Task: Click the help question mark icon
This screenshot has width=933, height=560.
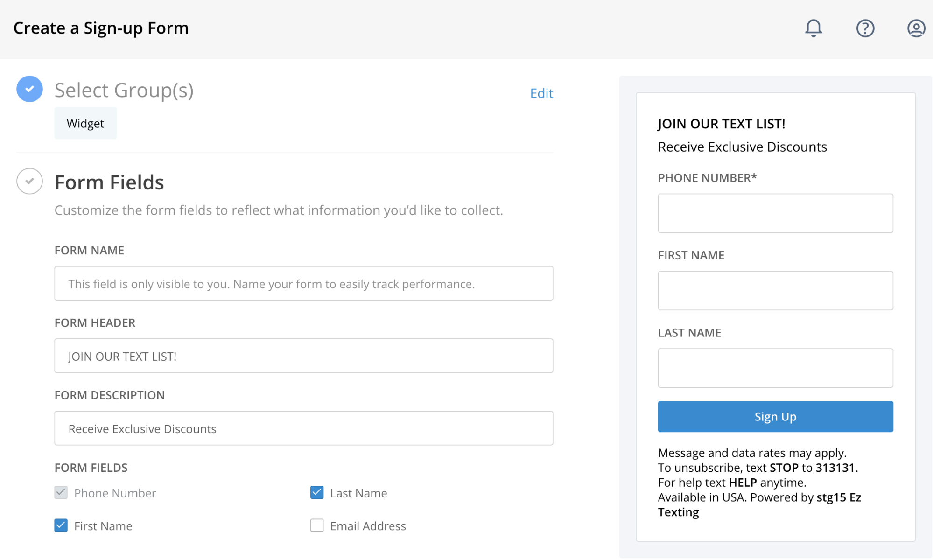Action: [x=865, y=28]
